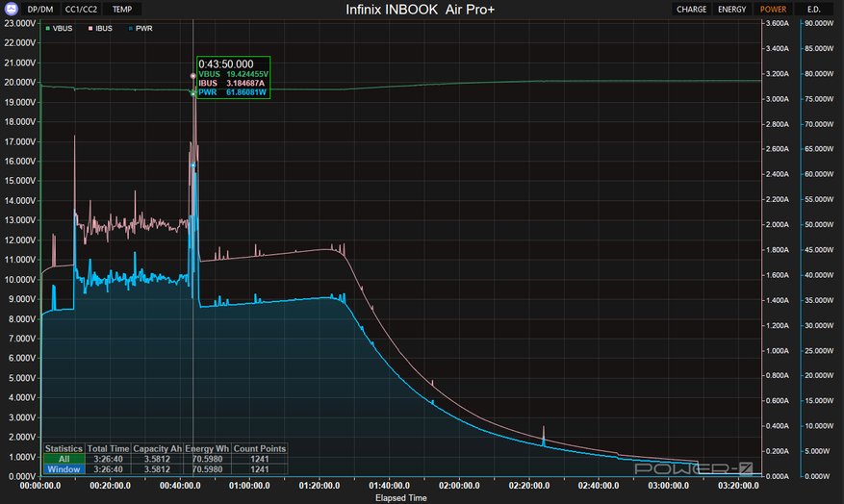The image size is (844, 504).
Task: Click the 01:00:00.0 time axis tick label
Action: pos(249,486)
